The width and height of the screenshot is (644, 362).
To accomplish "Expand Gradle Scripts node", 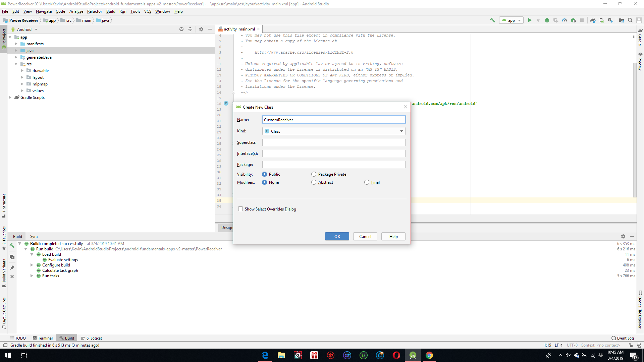I will (x=10, y=97).
